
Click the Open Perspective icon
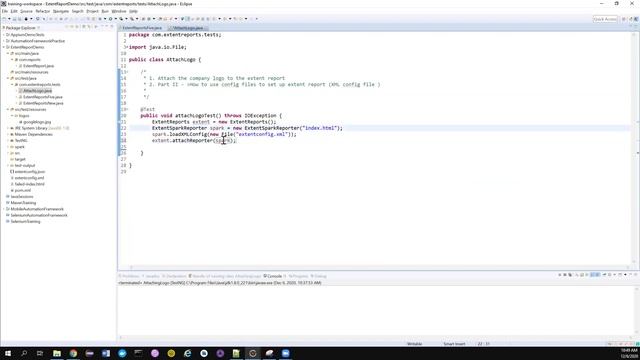pyautogui.click(x=624, y=19)
